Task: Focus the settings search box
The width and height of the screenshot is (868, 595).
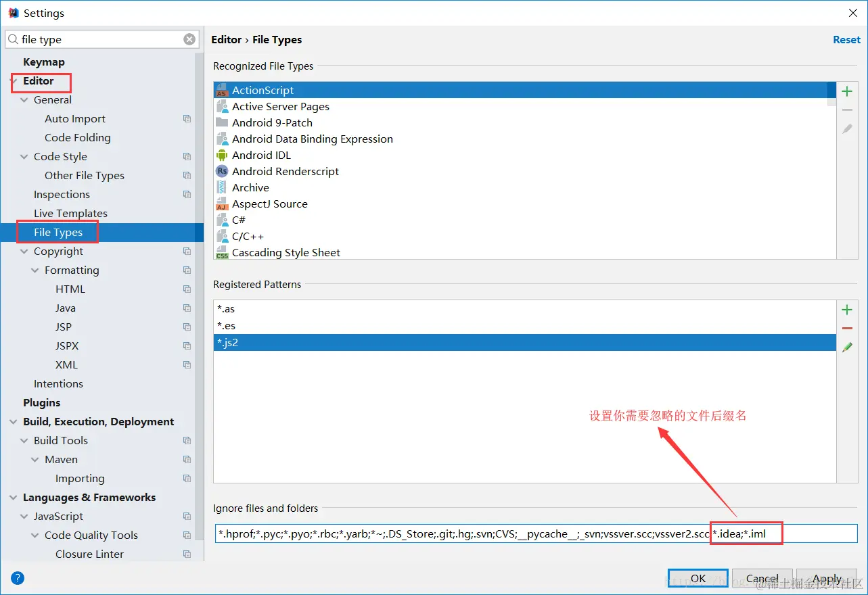Action: 101,39
